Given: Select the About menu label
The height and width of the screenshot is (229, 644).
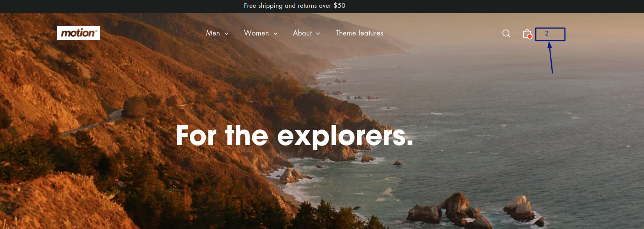Looking at the screenshot, I should coord(302,33).
